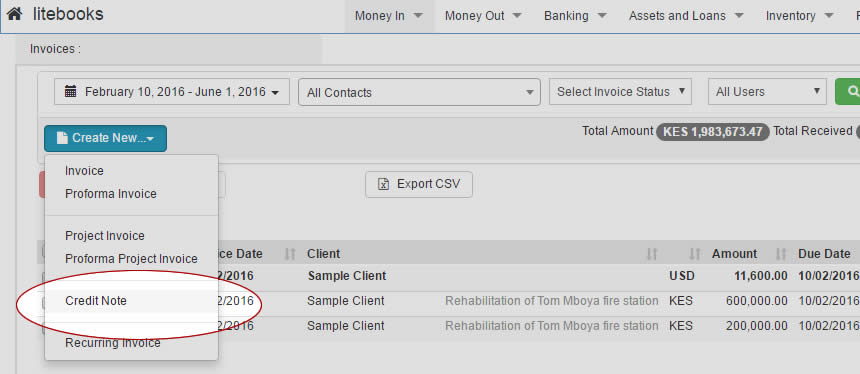This screenshot has height=374, width=860.
Task: Sort by Amount column arrows
Action: 781,254
